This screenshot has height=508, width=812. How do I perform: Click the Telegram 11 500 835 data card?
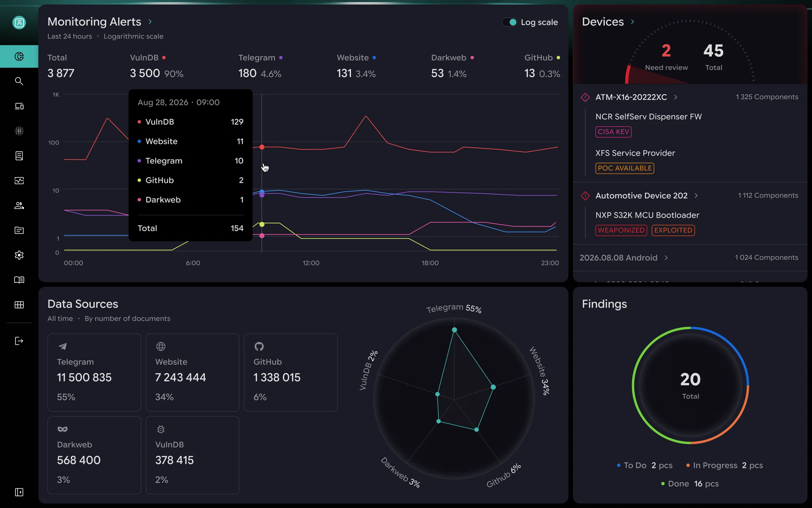coord(94,373)
